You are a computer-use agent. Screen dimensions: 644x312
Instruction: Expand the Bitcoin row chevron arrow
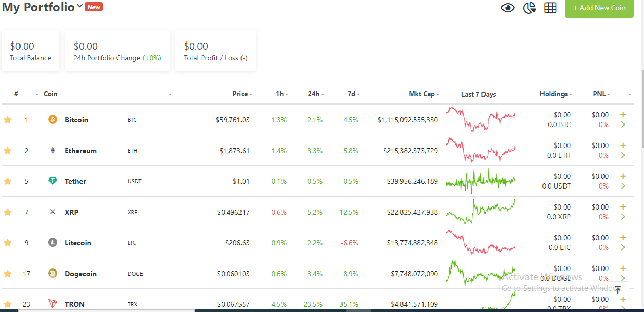623,124
